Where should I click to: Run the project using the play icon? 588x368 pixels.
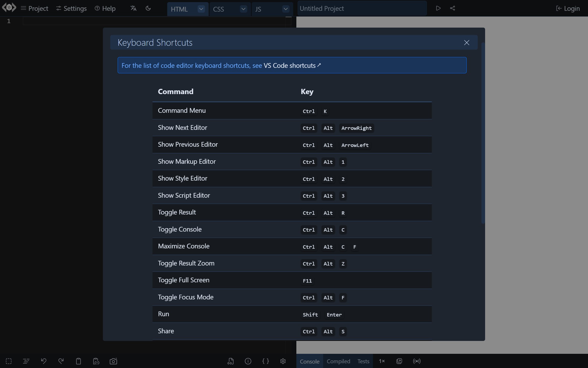[x=438, y=8]
